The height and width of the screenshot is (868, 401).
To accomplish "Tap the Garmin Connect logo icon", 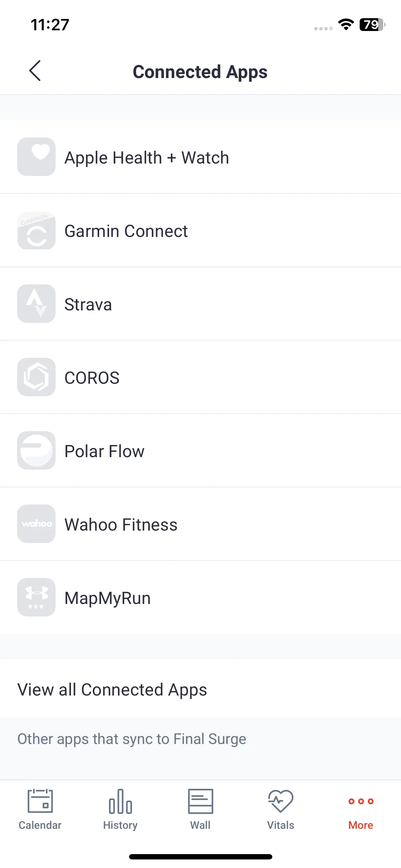I will pyautogui.click(x=36, y=231).
